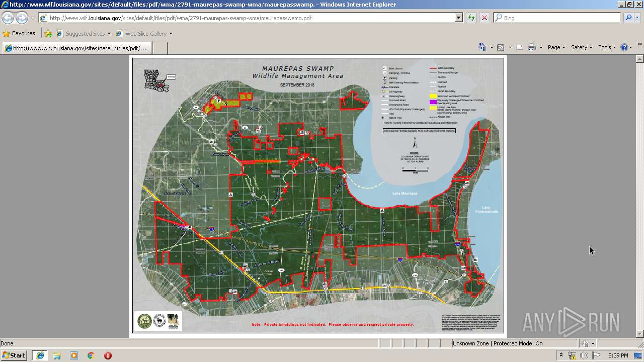The image size is (644, 362).
Task: Open the Windows Start menu
Action: pyautogui.click(x=14, y=355)
